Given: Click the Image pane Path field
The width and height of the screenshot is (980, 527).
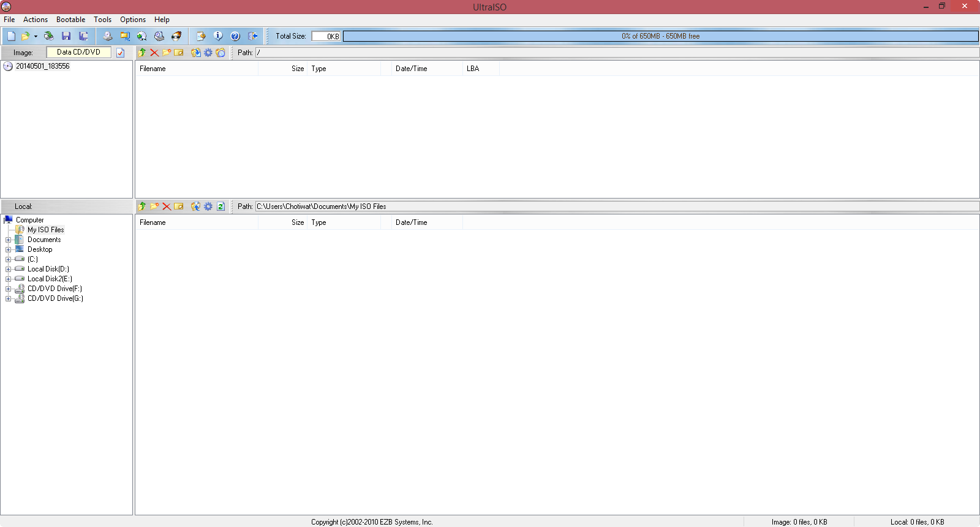Looking at the screenshot, I should click(617, 53).
